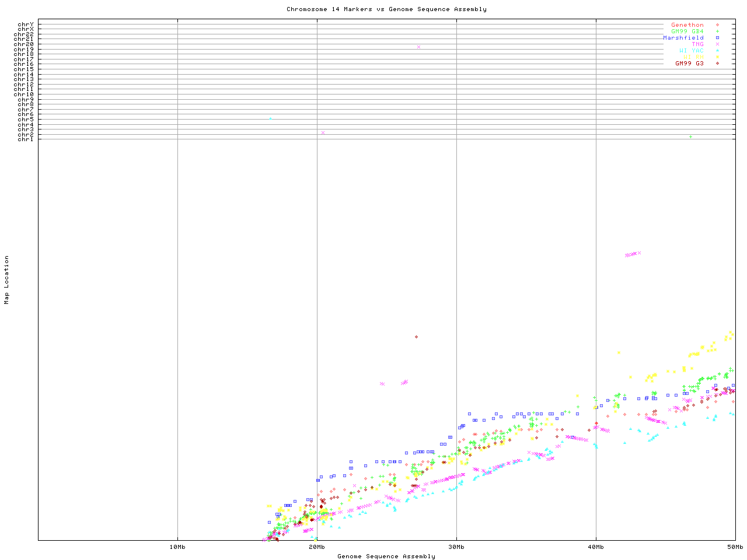Click the Genethon diamond marker in legend
Viewport: 747px width, 560px height.
(x=717, y=25)
